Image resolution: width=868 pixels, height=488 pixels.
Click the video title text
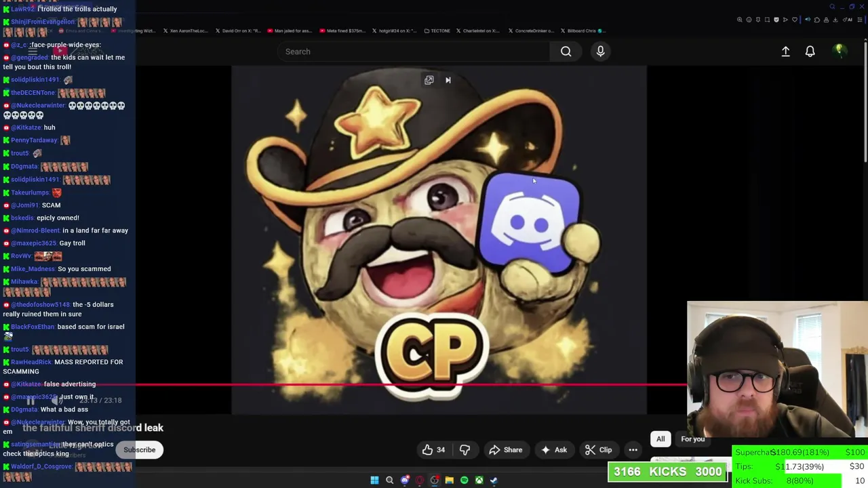[93, 428]
